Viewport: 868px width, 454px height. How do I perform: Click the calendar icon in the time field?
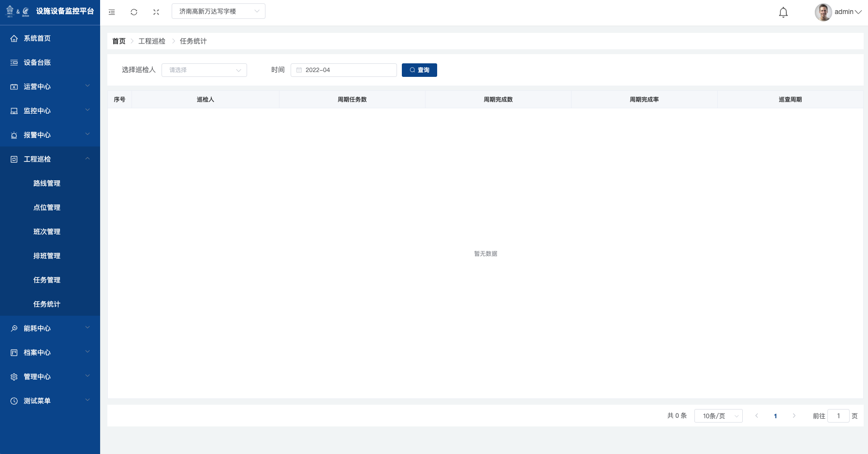(x=299, y=70)
